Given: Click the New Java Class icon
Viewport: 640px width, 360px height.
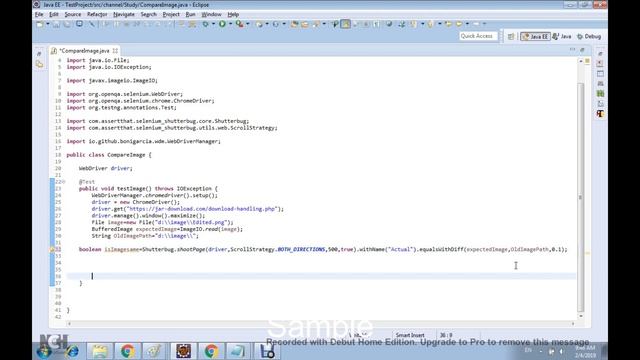Looking at the screenshot, I should pyautogui.click(x=276, y=24).
